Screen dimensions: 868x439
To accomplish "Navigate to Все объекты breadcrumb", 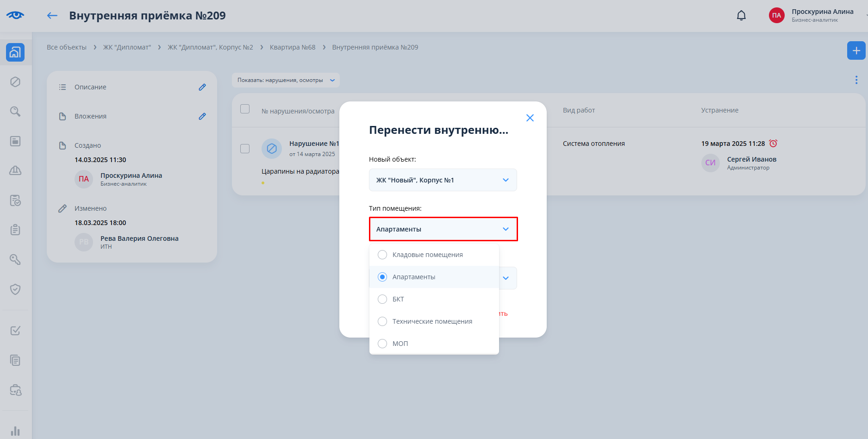I will point(67,47).
